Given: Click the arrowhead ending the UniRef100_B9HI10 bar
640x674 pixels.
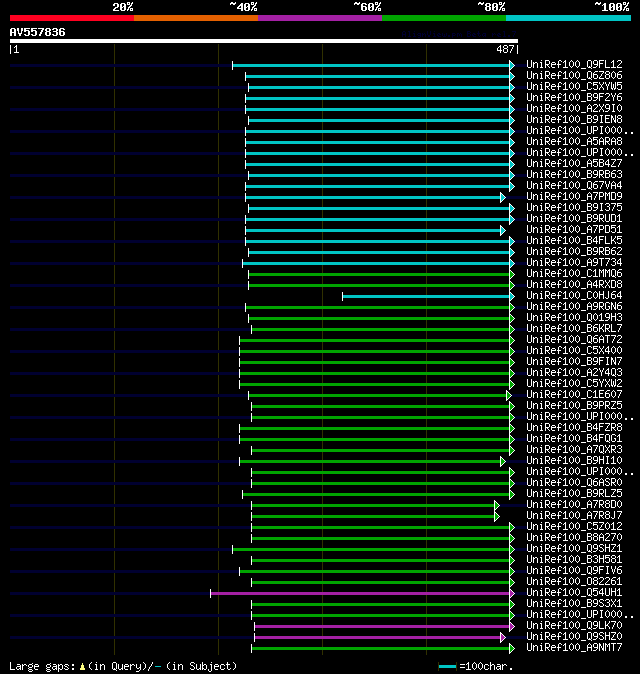Looking at the screenshot, I should coord(503,462).
